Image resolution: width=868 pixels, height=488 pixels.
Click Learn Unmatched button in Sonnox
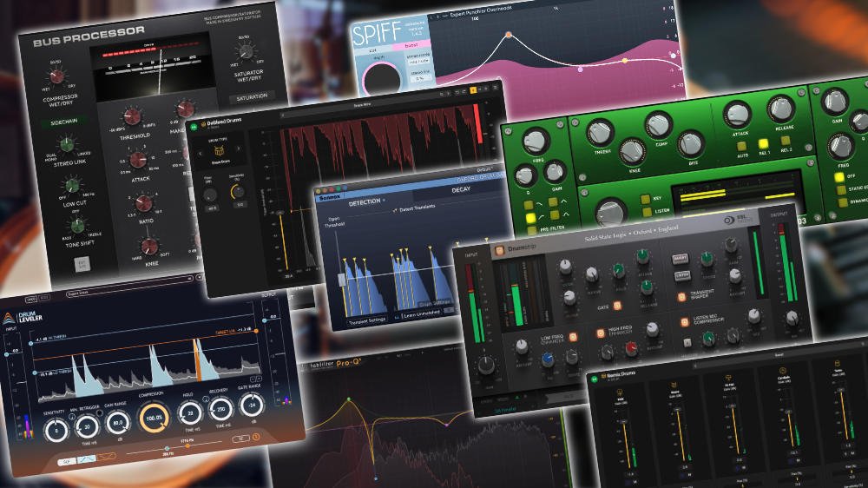(x=422, y=314)
